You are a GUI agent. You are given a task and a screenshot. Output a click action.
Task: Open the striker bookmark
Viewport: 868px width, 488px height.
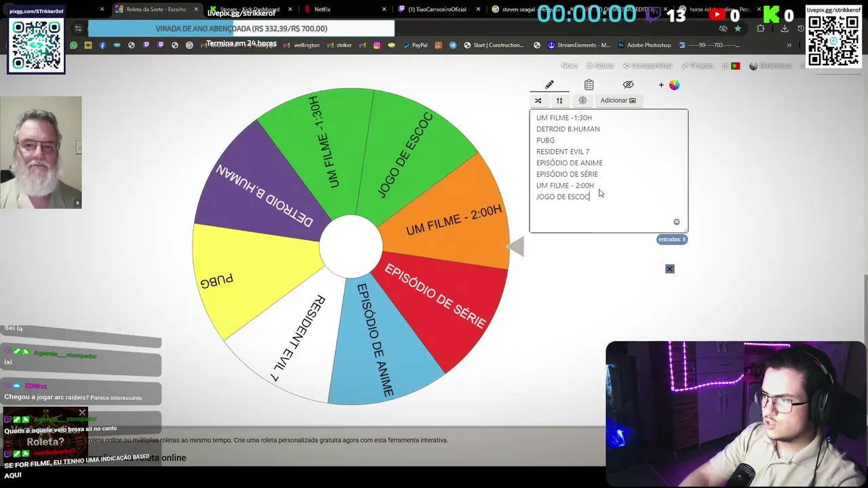click(x=339, y=45)
